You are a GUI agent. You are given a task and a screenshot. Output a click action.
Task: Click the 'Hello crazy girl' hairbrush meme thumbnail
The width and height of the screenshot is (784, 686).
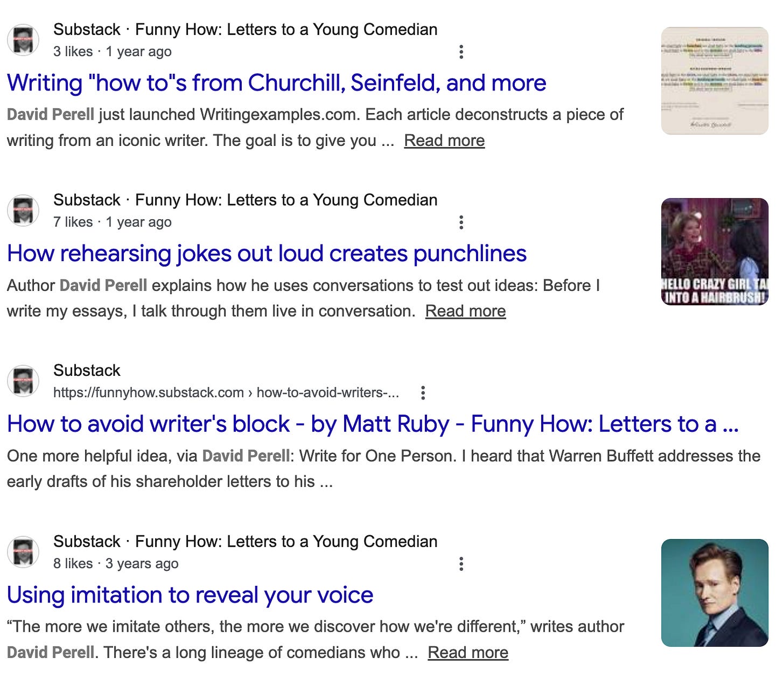pos(715,251)
